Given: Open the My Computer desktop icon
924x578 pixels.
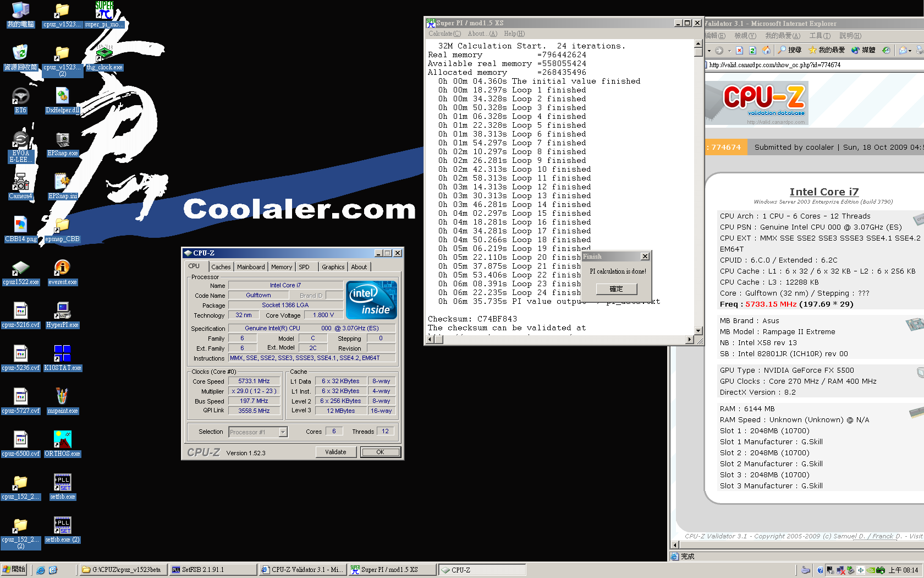Looking at the screenshot, I should pos(20,14).
